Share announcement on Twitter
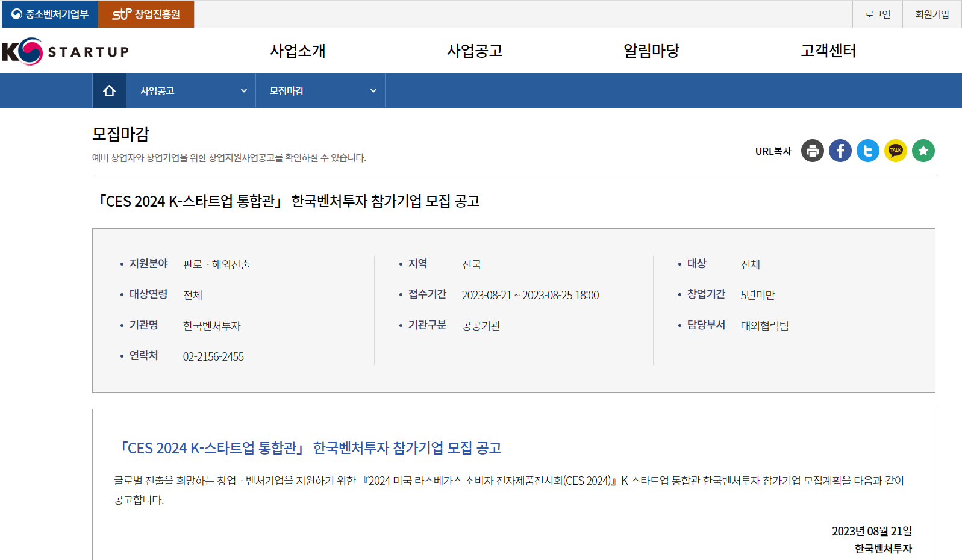 pyautogui.click(x=868, y=151)
